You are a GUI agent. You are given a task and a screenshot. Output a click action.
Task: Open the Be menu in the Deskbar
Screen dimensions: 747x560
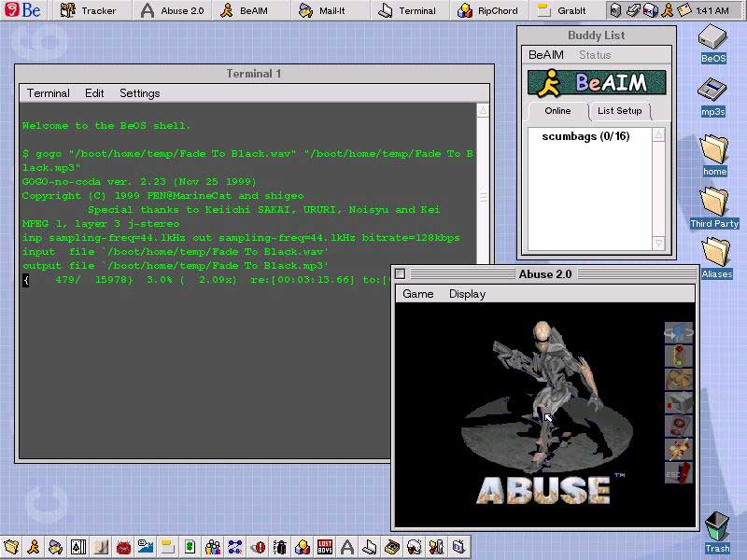pyautogui.click(x=22, y=10)
